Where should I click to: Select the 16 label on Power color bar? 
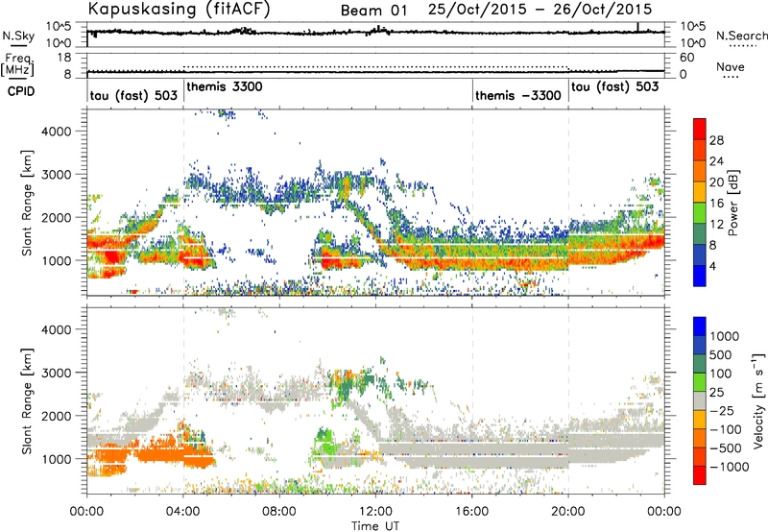[716, 204]
